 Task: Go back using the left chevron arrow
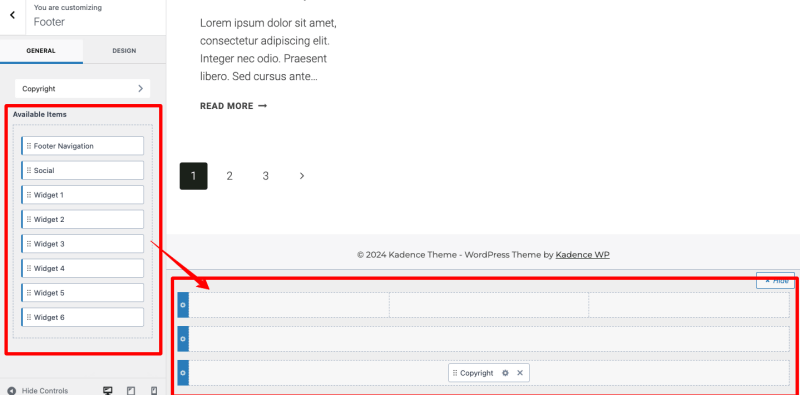(12, 15)
